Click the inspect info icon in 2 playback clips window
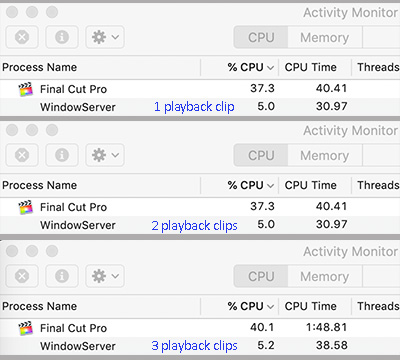Screen dimensions: 400x360 [62, 155]
